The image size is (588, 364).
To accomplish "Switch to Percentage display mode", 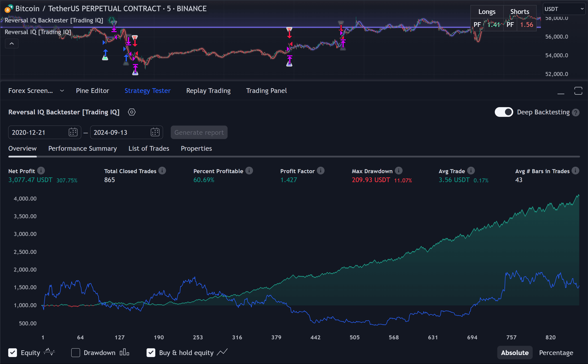I will point(556,353).
